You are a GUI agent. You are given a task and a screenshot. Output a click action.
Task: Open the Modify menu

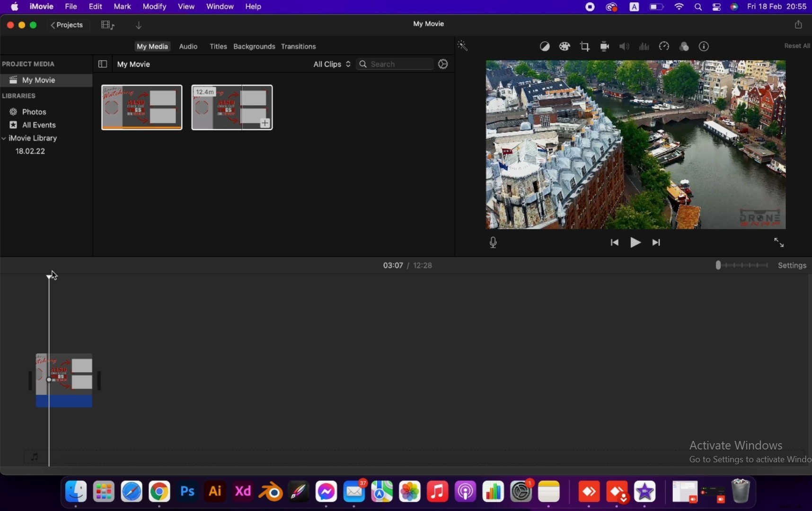(x=154, y=7)
